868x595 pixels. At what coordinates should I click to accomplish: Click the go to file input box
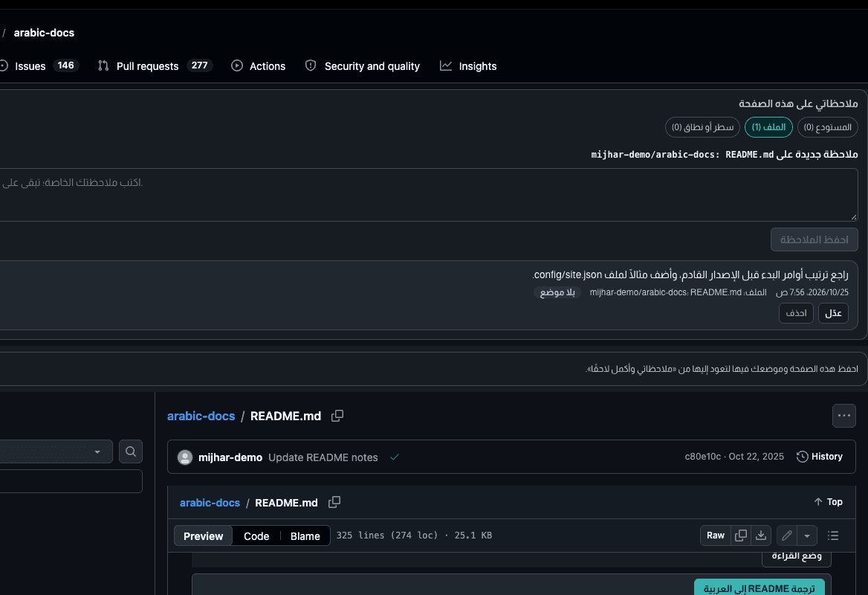click(x=71, y=481)
